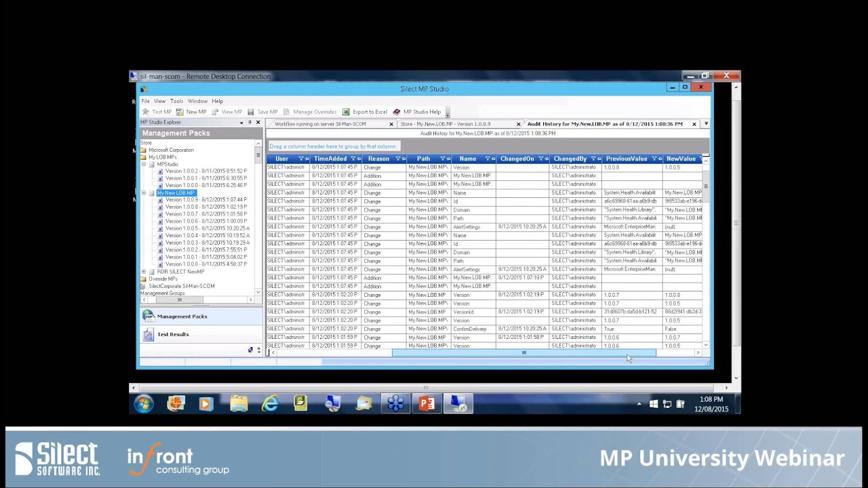Click the audit grid horizontal scrollbar thumb

(x=524, y=353)
